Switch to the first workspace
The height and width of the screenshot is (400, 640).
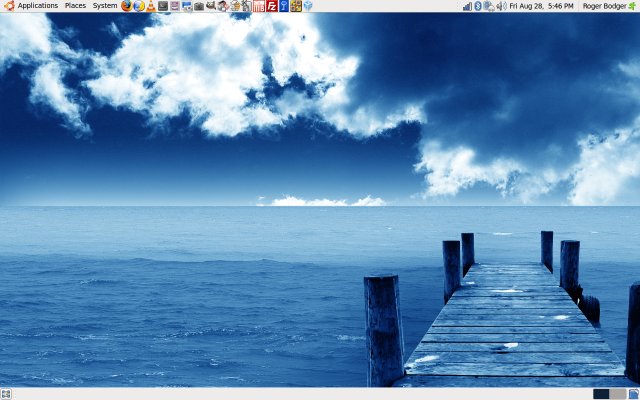coord(600,394)
